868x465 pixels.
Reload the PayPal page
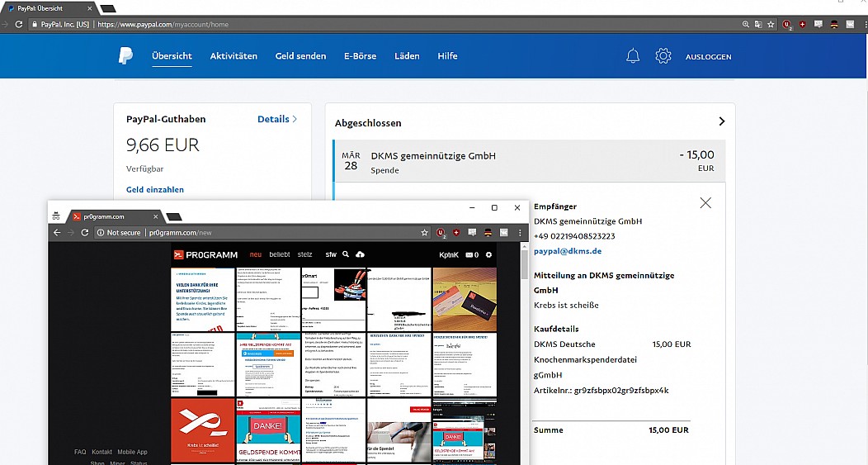(18, 25)
